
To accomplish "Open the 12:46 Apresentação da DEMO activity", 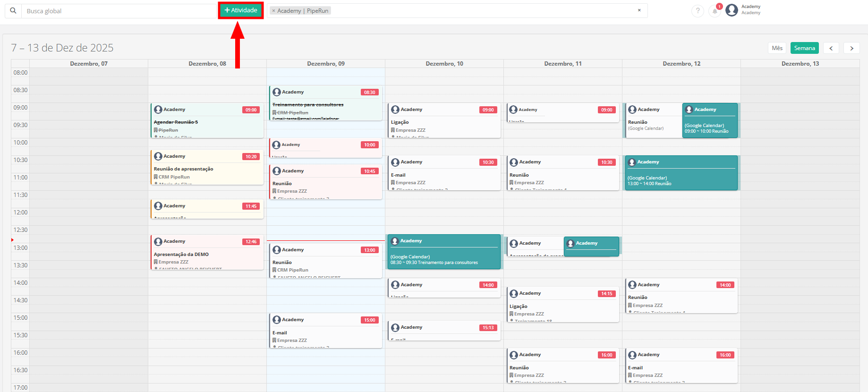I will tap(207, 254).
